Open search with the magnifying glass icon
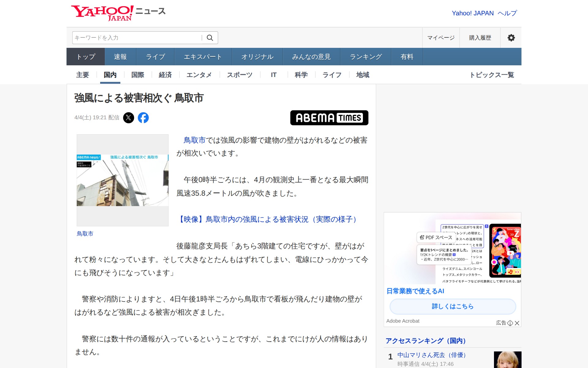 210,37
